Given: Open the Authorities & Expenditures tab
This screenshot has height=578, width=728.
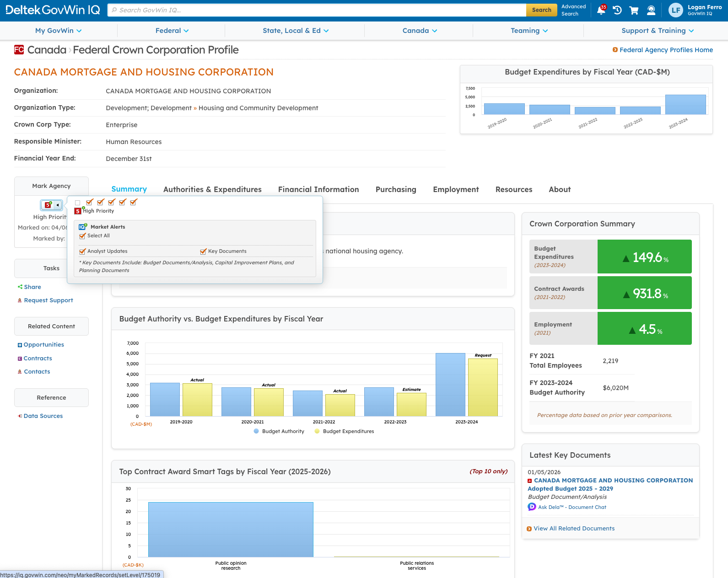Looking at the screenshot, I should click(x=212, y=189).
